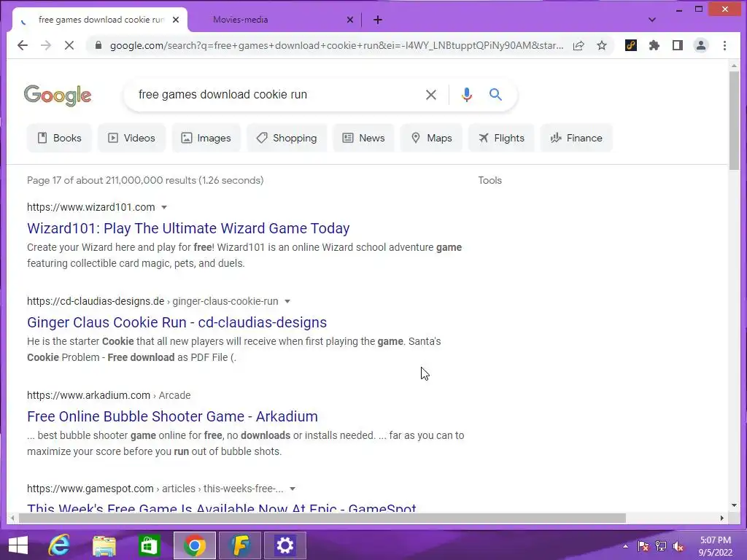Click the horizontal scrollbar thumb
Screen dimensions: 747x560
322,518
